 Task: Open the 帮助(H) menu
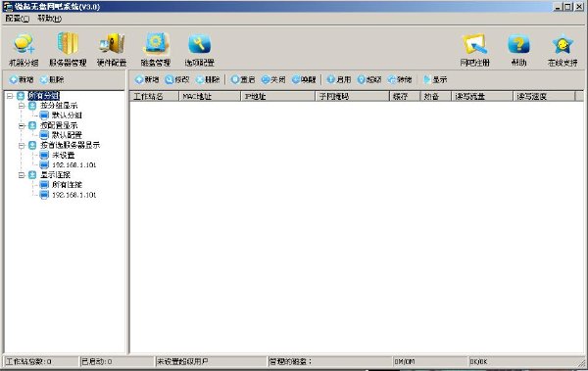[x=50, y=19]
